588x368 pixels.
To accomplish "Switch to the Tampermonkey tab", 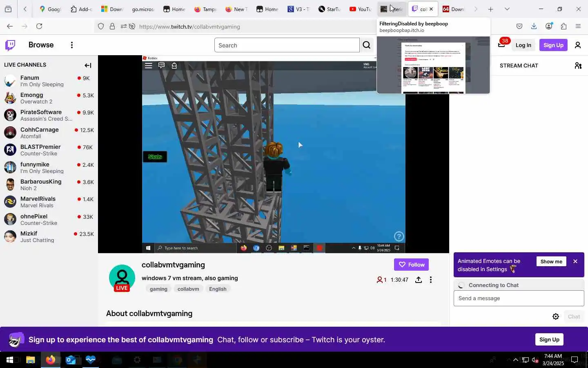I will point(205,9).
